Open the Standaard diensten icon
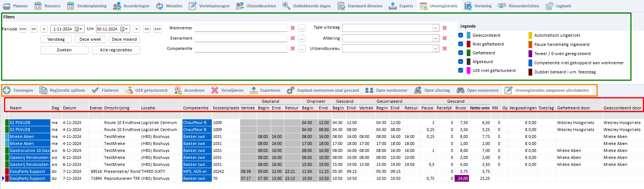This screenshot has height=189, width=644. pos(341,6)
